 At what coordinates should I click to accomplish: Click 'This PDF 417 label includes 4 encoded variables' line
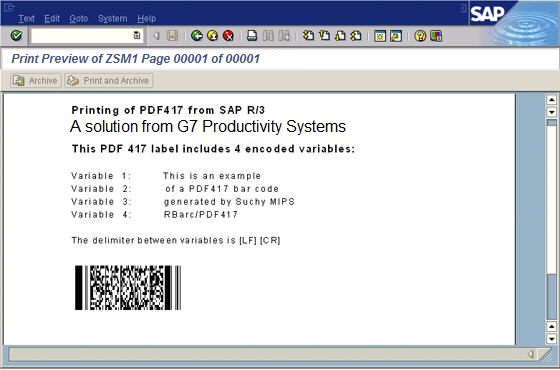213,149
